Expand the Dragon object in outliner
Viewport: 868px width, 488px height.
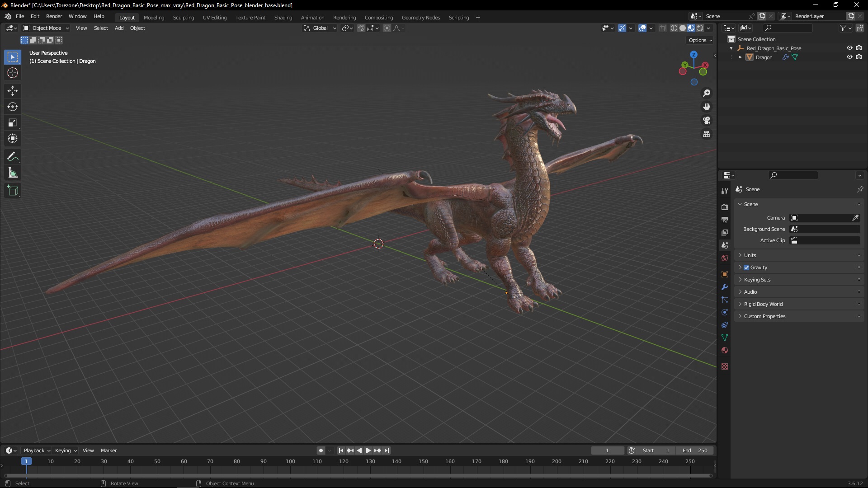coord(740,57)
